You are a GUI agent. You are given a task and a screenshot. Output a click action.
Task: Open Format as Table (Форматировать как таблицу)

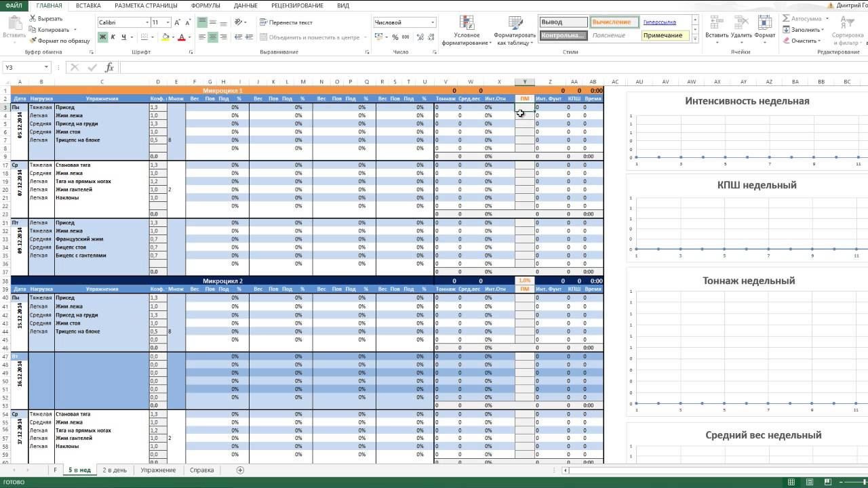[515, 30]
